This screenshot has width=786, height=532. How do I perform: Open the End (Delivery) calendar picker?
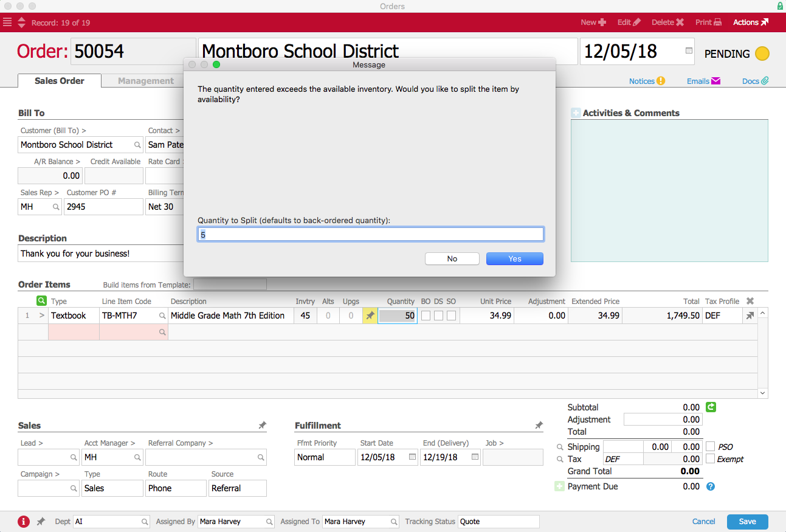[x=475, y=457]
